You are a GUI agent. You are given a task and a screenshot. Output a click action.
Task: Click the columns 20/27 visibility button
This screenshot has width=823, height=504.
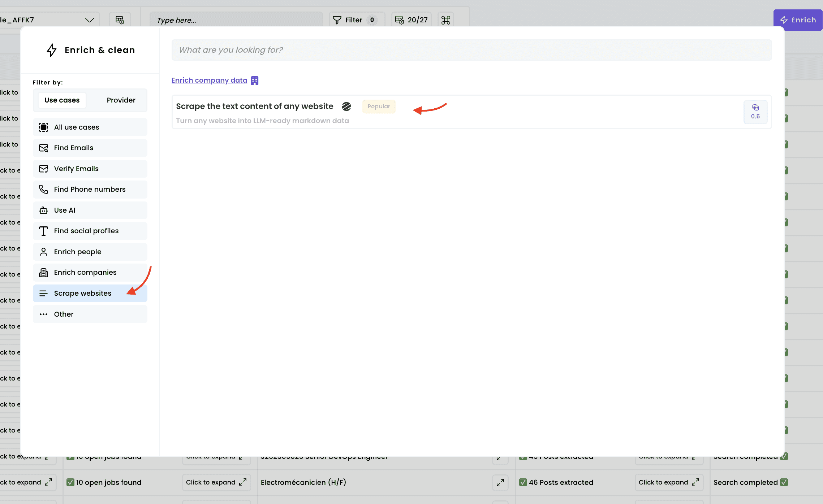click(411, 20)
